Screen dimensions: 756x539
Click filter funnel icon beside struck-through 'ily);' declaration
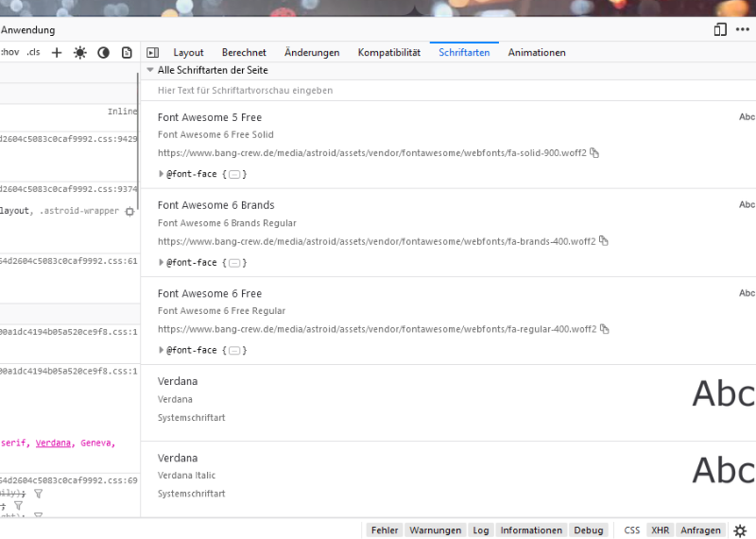[39, 494]
